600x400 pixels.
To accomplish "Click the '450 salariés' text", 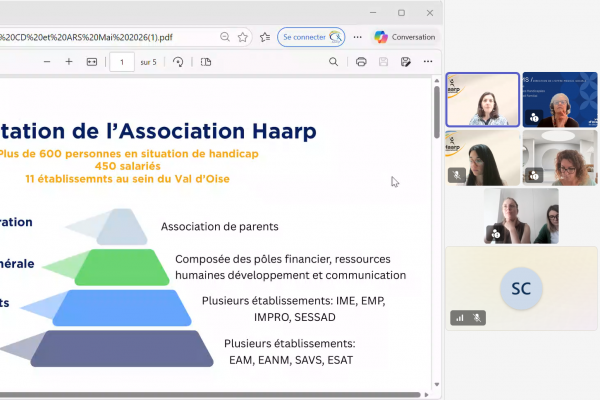I will point(128,166).
